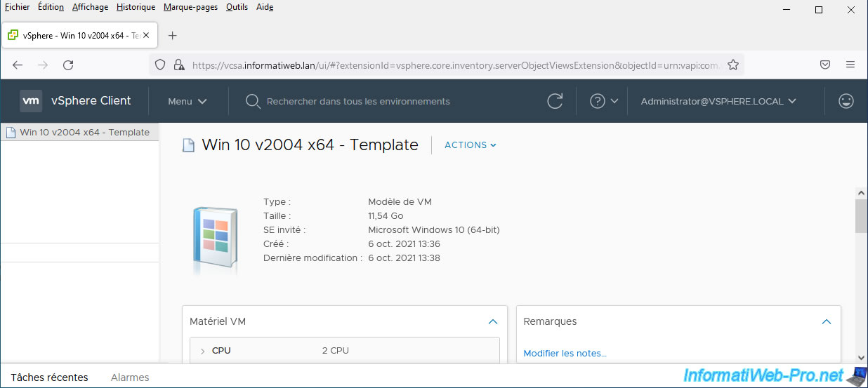Switch to the Alarmes tab
The height and width of the screenshot is (388, 868).
pos(130,377)
